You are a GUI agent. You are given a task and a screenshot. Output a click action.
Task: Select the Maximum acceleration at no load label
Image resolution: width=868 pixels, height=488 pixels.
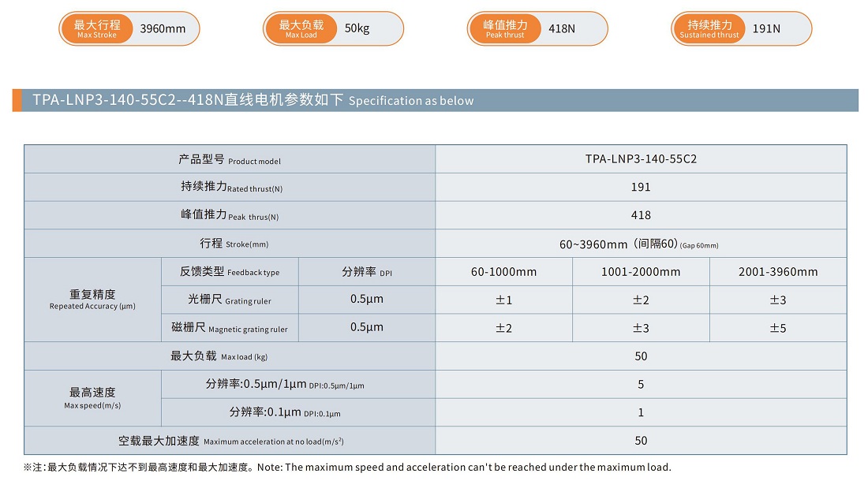(230, 441)
